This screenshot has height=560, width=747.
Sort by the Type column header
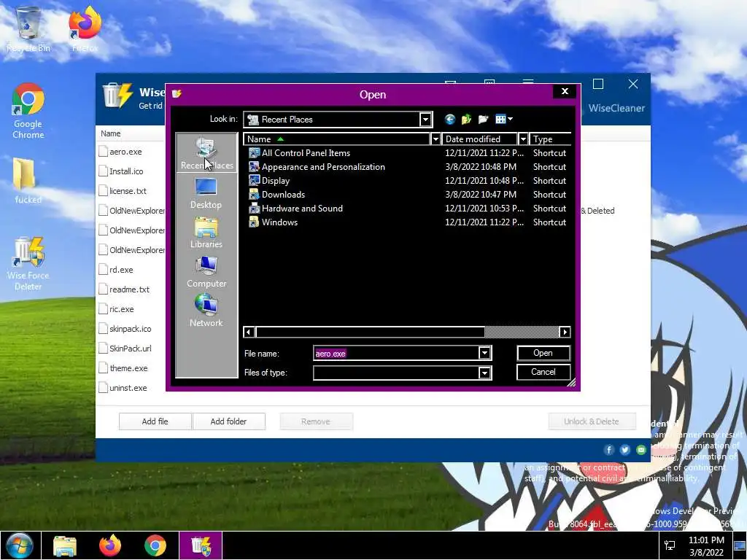point(550,139)
